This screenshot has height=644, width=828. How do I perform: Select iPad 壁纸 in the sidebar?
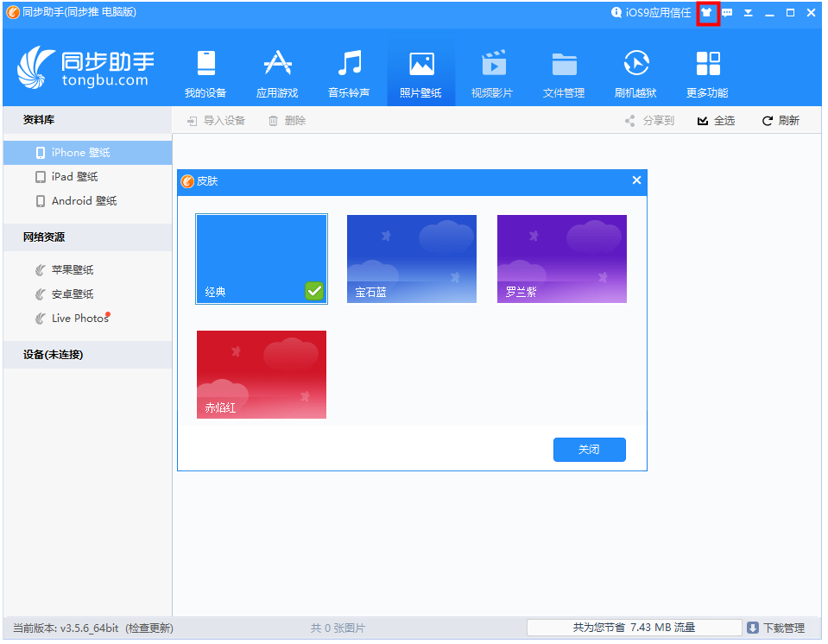(x=74, y=177)
